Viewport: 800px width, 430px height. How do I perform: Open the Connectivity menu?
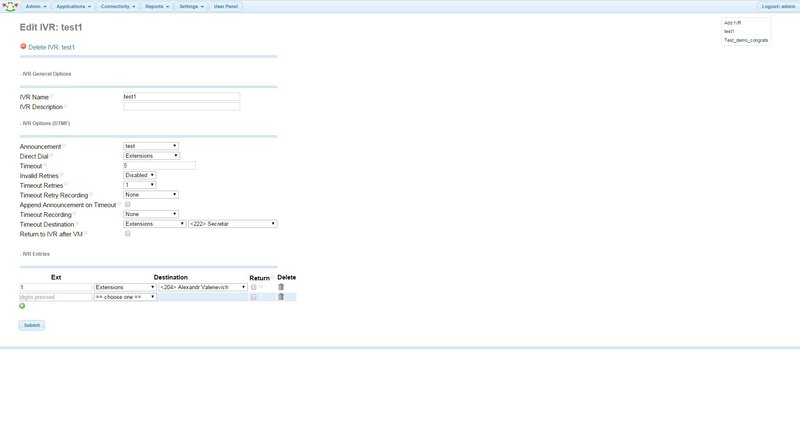120,6
